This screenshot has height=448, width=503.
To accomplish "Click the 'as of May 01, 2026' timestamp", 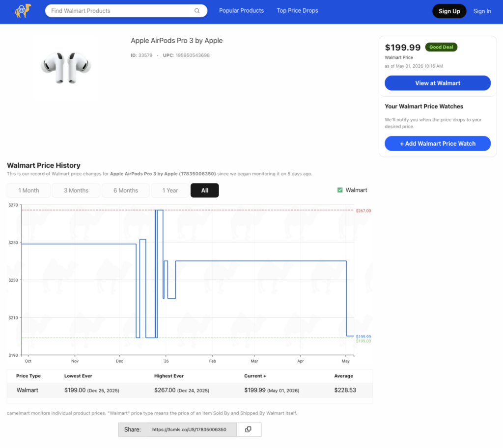I will (414, 66).
